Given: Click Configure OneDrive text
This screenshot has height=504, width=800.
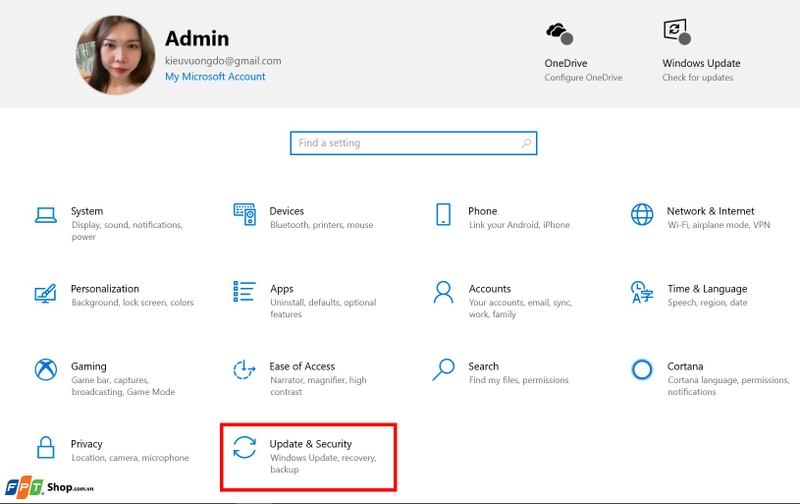Looking at the screenshot, I should pos(583,78).
